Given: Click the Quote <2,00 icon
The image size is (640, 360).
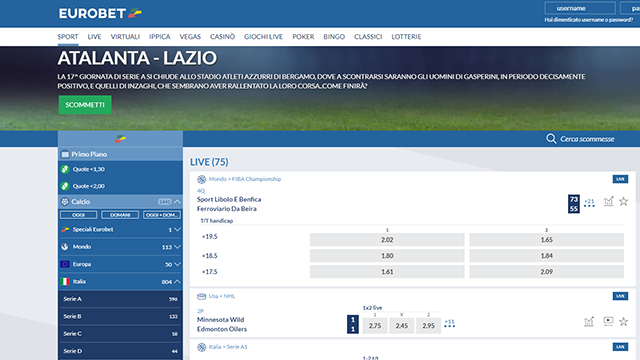Looking at the screenshot, I should pos(65,186).
